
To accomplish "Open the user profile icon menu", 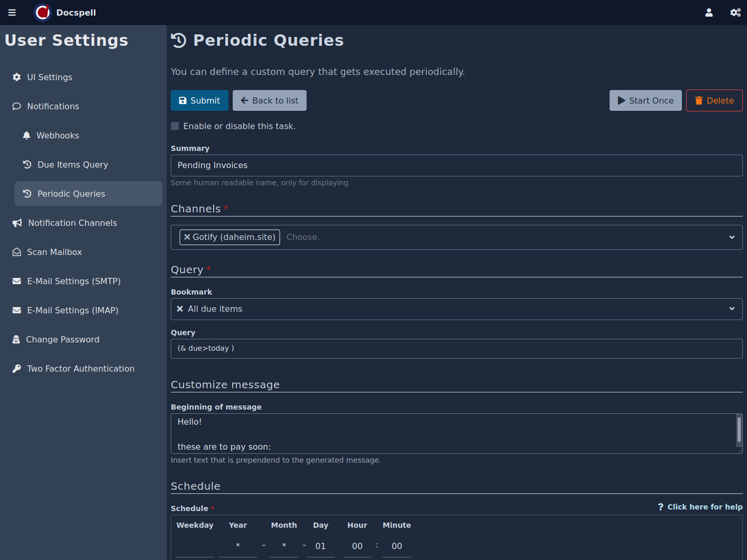I will (708, 12).
